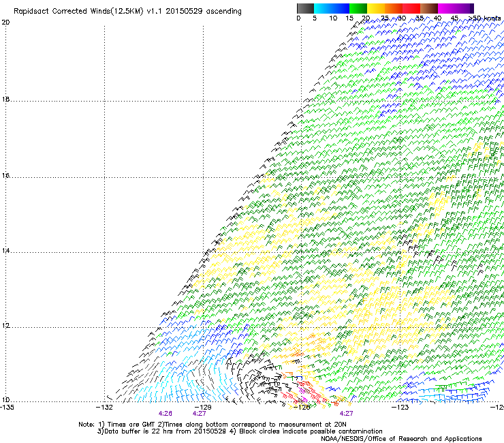This screenshot has height=443, width=504.
Task: Click the latitude label "18" on left axis
Action: (5, 100)
